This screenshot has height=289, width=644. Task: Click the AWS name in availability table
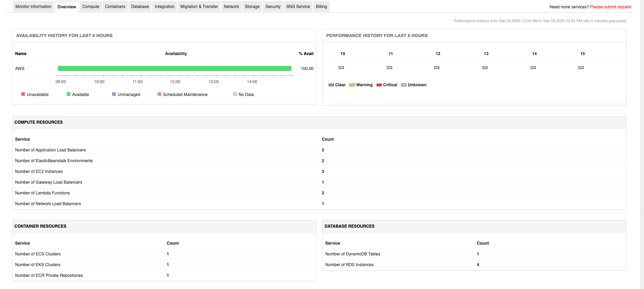point(20,69)
